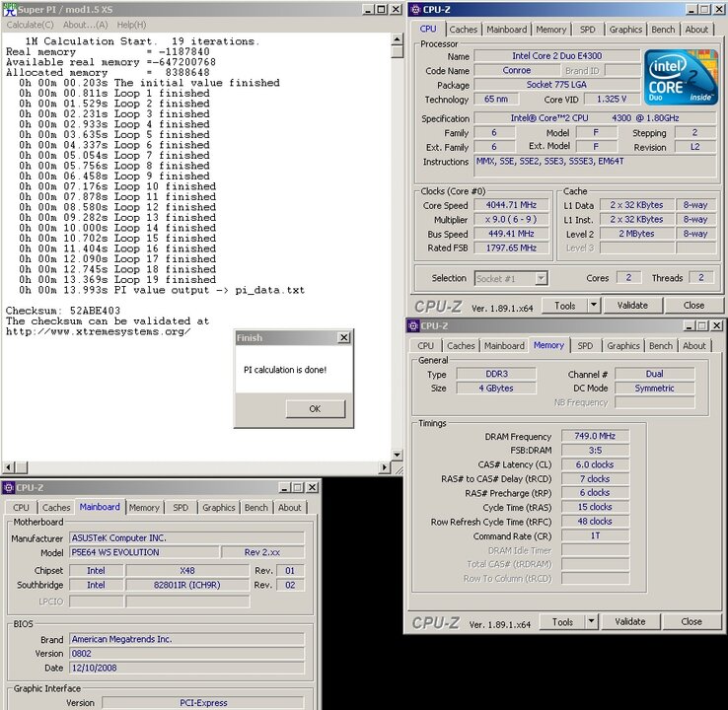This screenshot has height=710, width=728.
Task: Click the FSB:DRAM 3:5 value
Action: [595, 450]
